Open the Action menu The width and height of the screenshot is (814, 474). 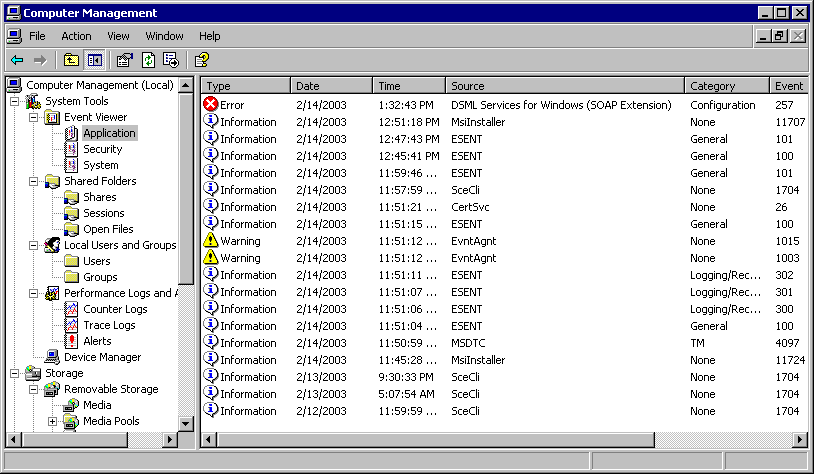(x=76, y=36)
